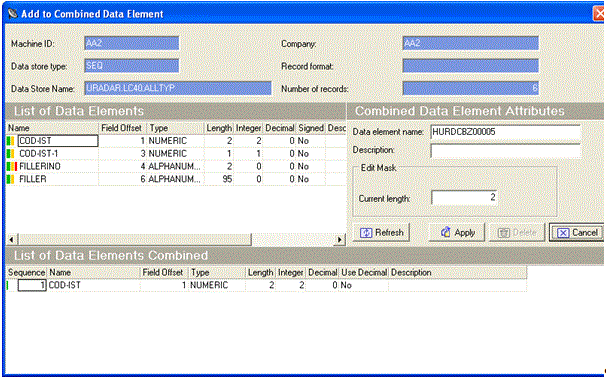Click the Signed column header
This screenshot has width=606, height=379.
311,128
